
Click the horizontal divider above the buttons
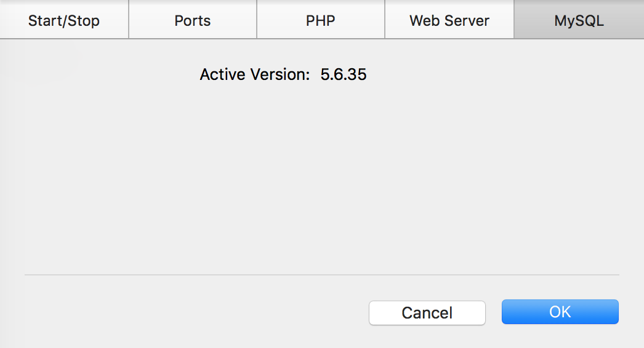pyautogui.click(x=321, y=275)
